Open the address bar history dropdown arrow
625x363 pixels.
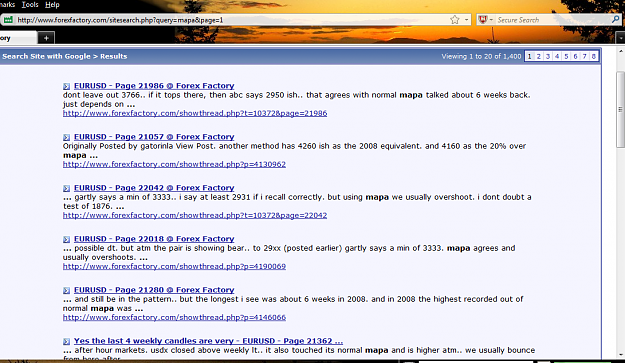click(466, 20)
